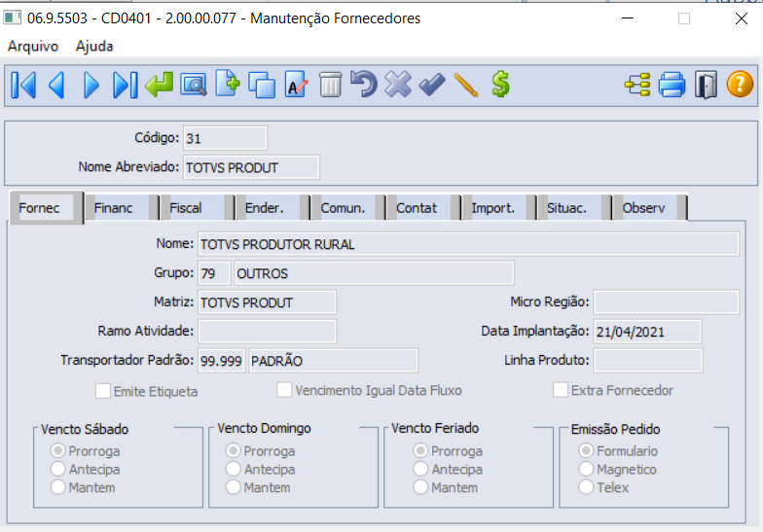Open the Ender. tab
The height and width of the screenshot is (532, 763).
pyautogui.click(x=272, y=208)
